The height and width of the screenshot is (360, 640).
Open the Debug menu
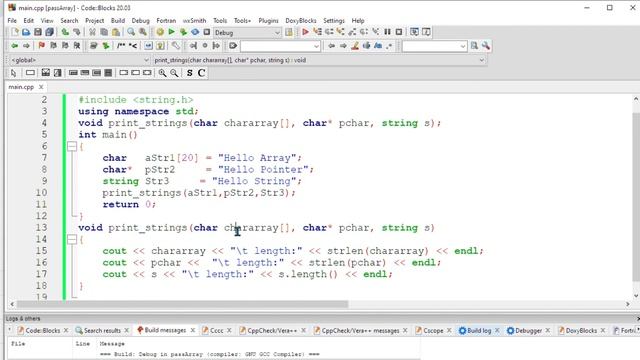[140, 20]
